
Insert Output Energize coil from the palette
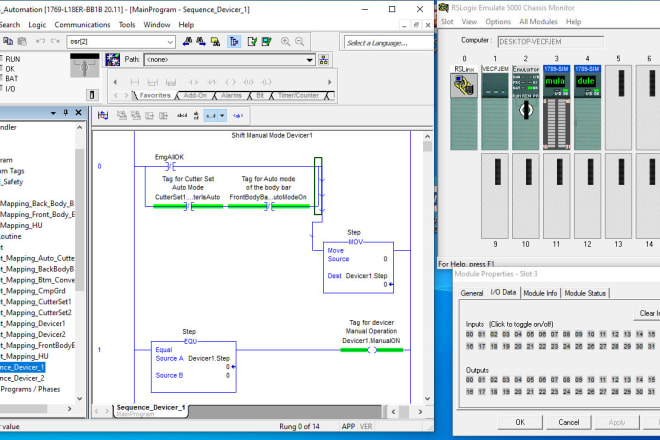(x=230, y=82)
